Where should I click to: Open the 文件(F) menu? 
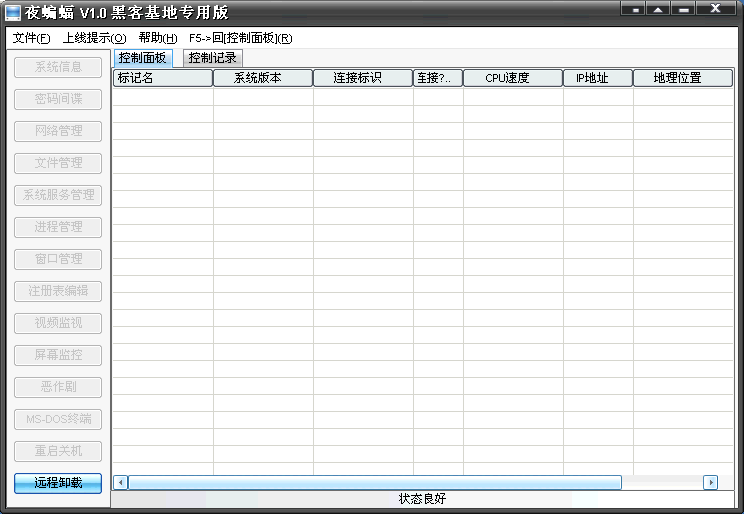click(x=32, y=38)
